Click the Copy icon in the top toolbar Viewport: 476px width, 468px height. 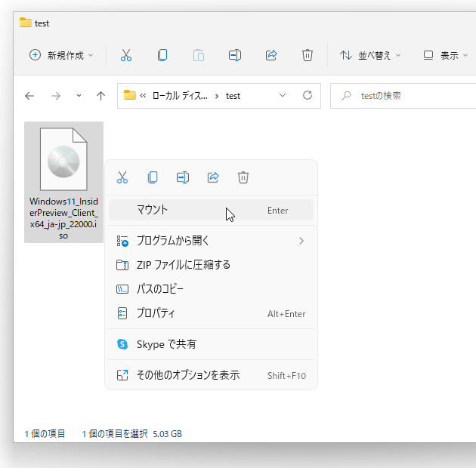point(162,55)
